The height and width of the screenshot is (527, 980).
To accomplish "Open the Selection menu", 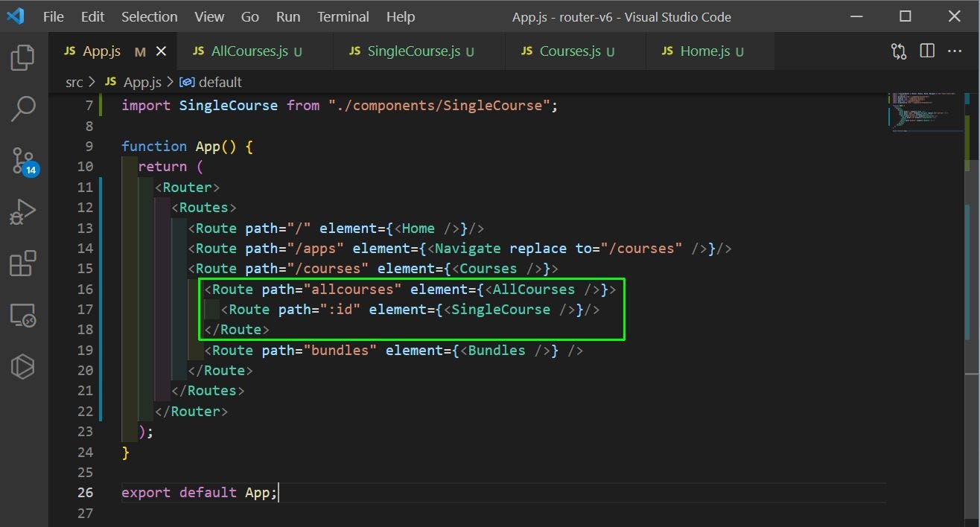I will coord(150,16).
